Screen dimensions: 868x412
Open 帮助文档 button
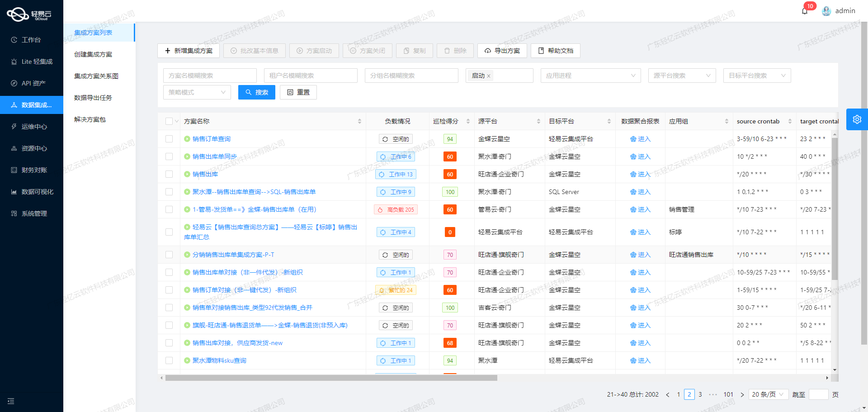pos(556,51)
